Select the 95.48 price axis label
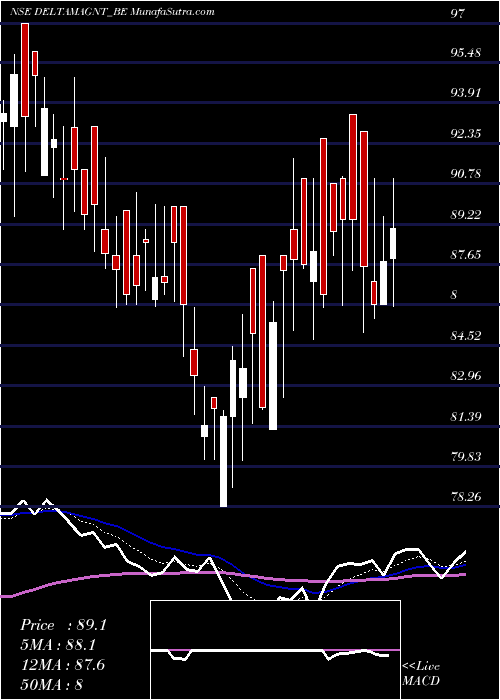 pyautogui.click(x=466, y=53)
